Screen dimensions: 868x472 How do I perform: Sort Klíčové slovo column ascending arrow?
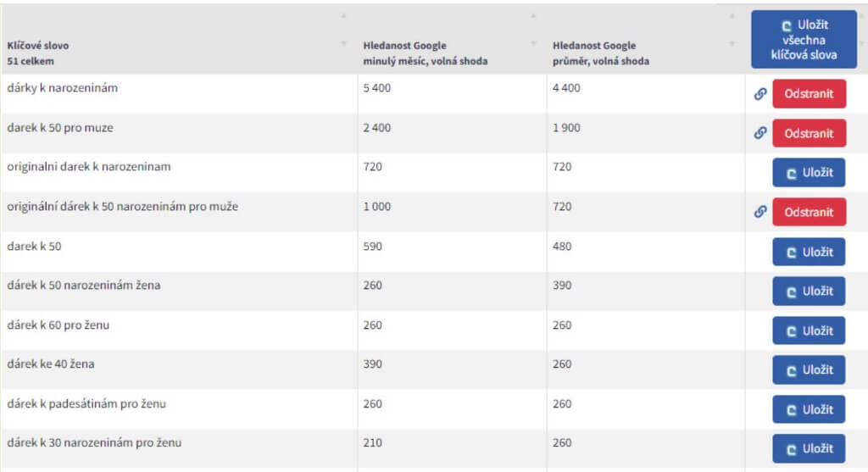coord(344,15)
